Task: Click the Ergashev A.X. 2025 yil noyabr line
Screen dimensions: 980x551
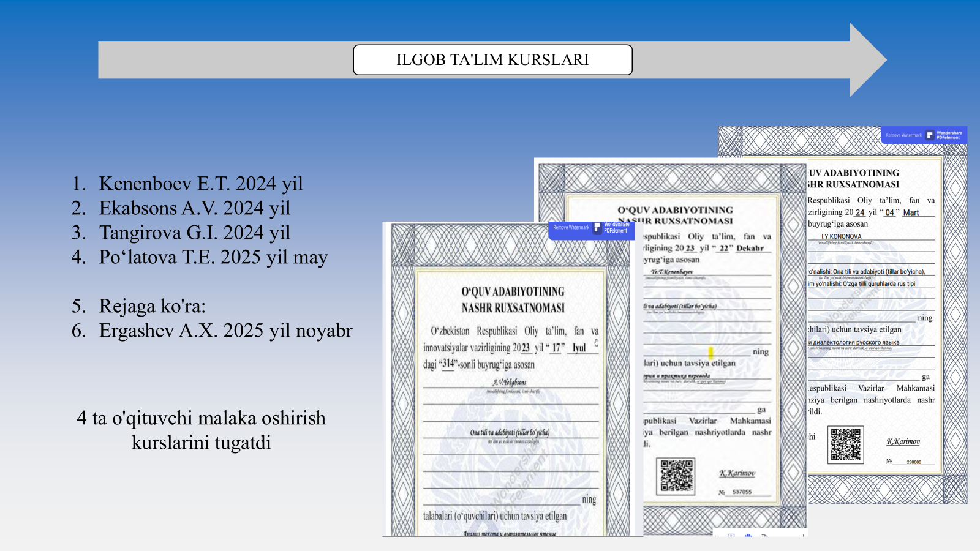Action: 225,331
